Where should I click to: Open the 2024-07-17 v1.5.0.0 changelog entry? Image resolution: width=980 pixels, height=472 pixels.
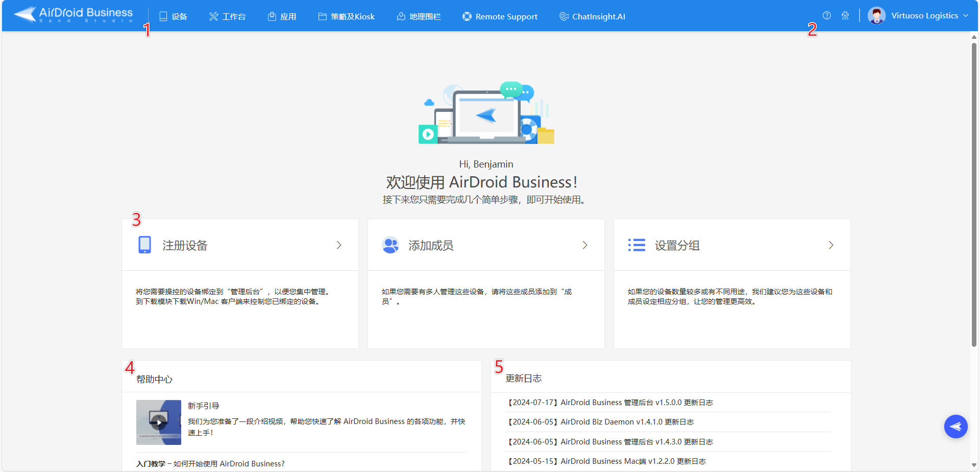pos(609,403)
